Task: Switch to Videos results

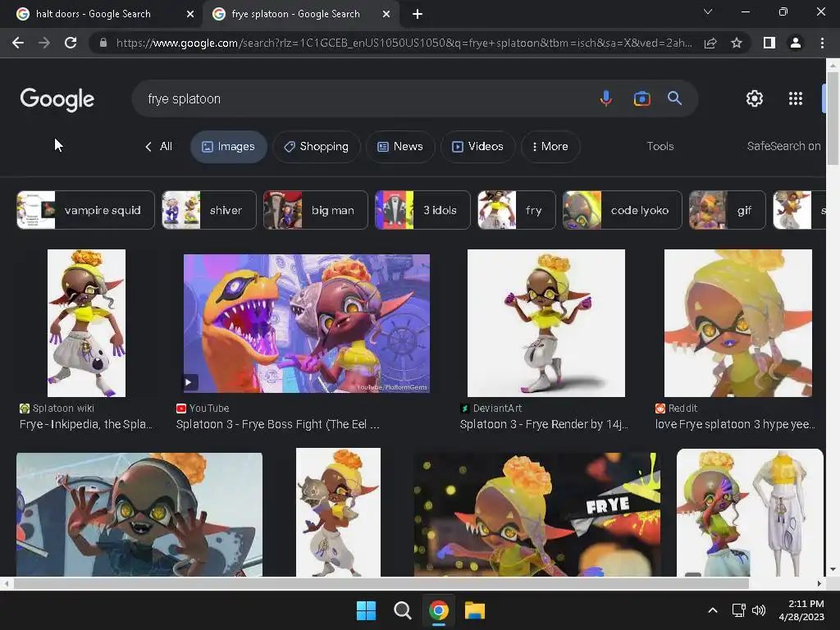Action: point(478,146)
